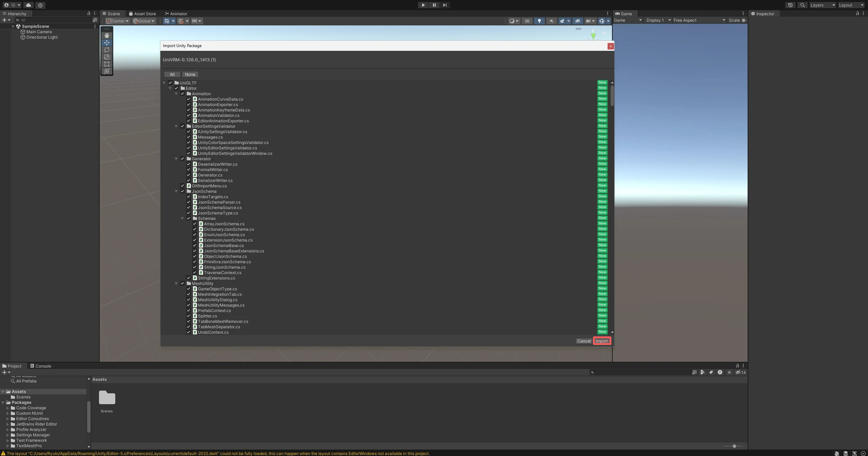Collapse the Generator folder arrow

click(176, 159)
